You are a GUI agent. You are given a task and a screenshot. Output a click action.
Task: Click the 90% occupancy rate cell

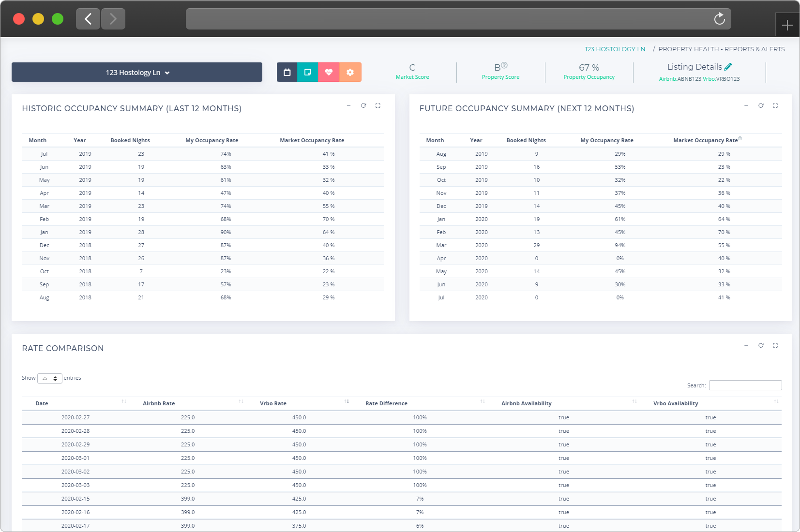point(226,232)
